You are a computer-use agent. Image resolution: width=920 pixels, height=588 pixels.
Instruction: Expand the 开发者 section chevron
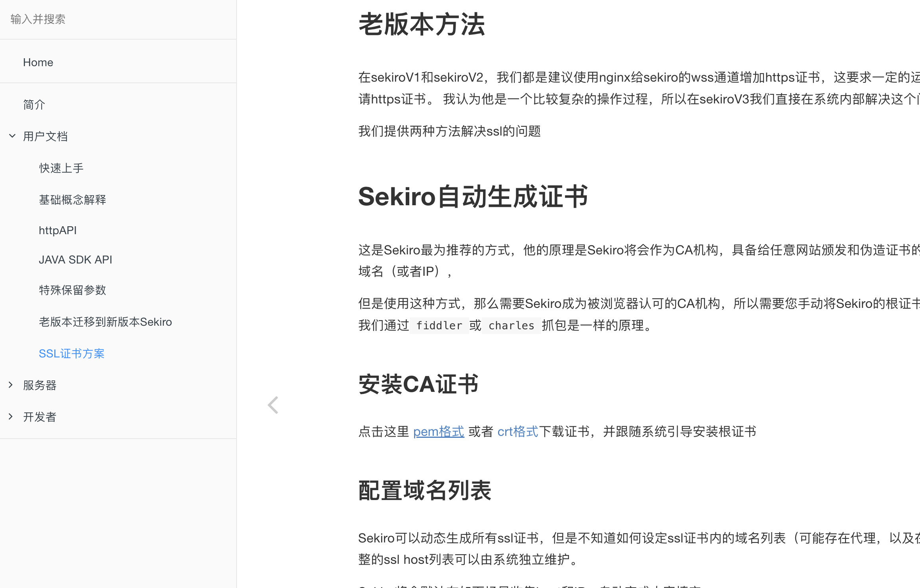coord(11,416)
